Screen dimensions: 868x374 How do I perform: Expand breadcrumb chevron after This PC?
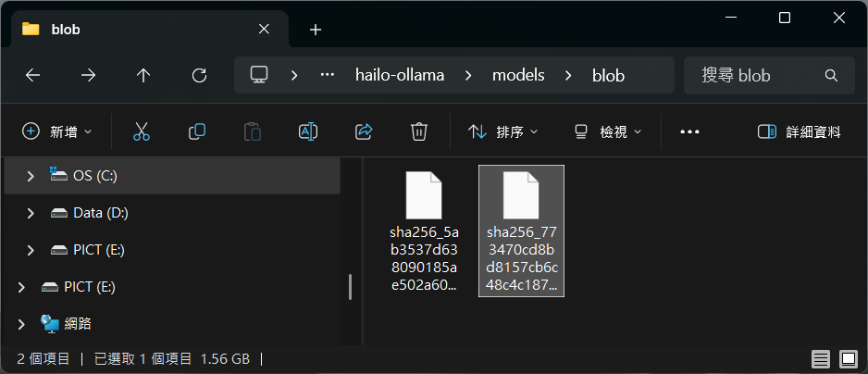[x=294, y=75]
